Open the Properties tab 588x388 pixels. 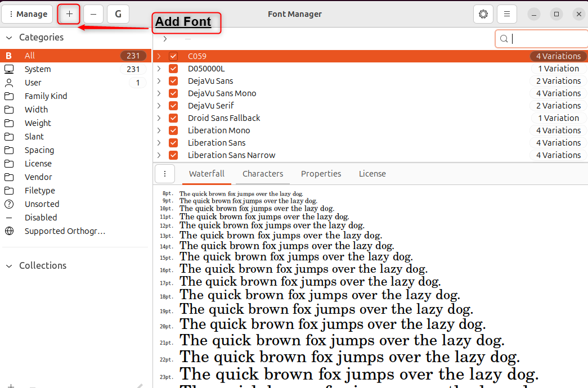tap(321, 174)
